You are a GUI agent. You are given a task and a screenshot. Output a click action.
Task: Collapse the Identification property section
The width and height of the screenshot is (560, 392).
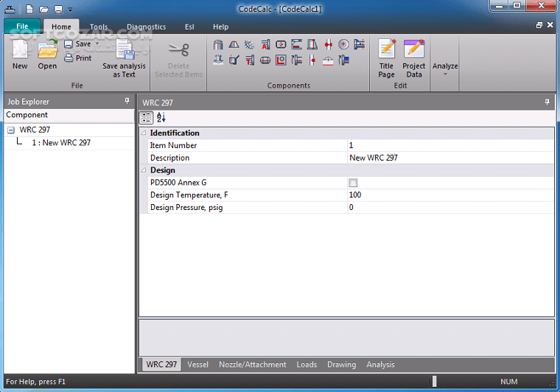pyautogui.click(x=144, y=133)
